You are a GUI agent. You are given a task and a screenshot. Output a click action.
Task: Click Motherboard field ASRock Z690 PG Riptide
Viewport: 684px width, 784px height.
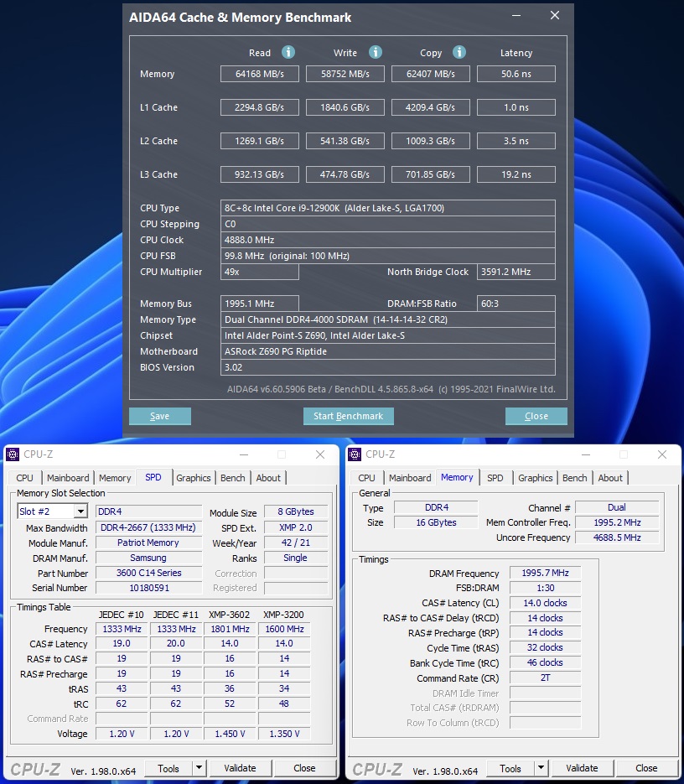coord(387,351)
